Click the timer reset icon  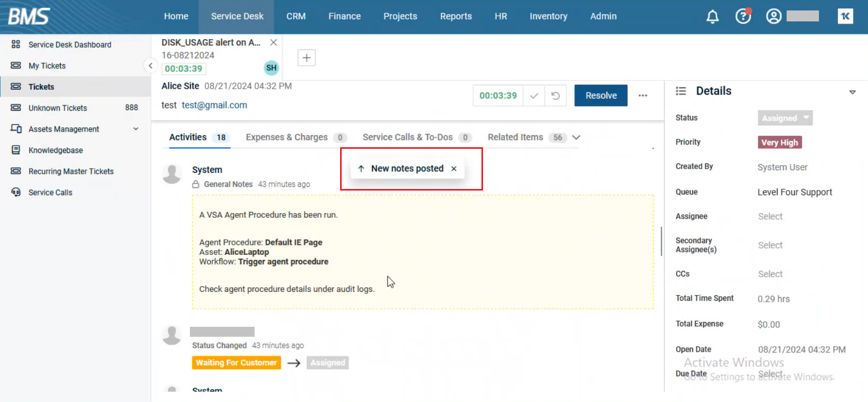556,96
